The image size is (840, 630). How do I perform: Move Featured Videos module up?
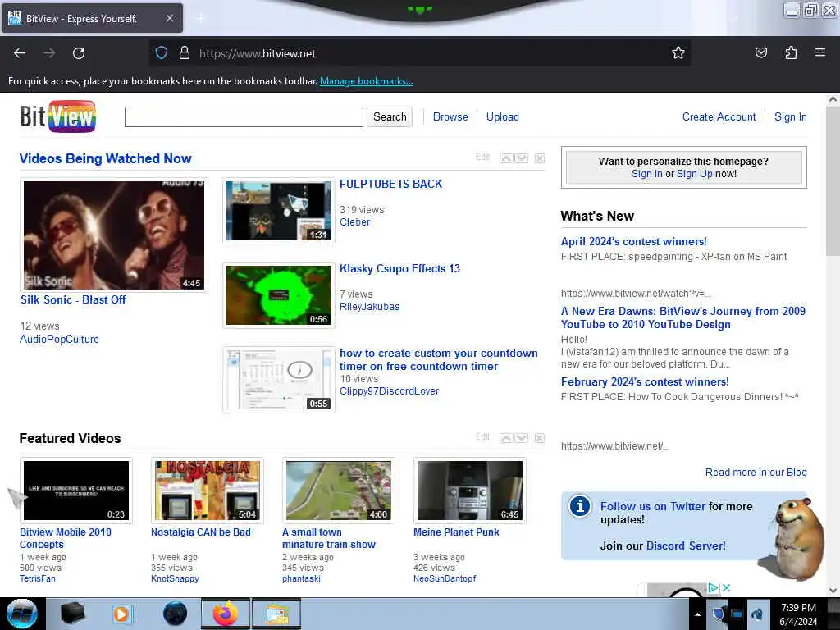pos(505,438)
